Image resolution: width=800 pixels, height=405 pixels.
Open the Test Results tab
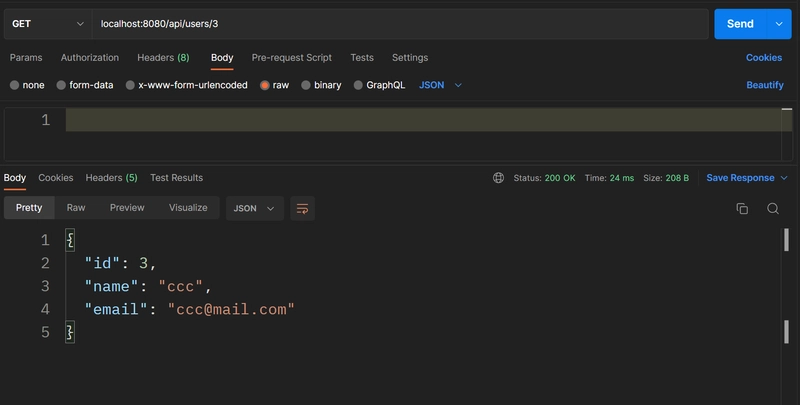[x=177, y=178]
